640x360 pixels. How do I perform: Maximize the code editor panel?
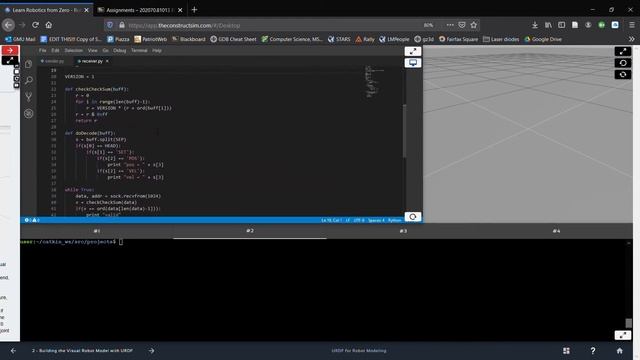[413, 51]
